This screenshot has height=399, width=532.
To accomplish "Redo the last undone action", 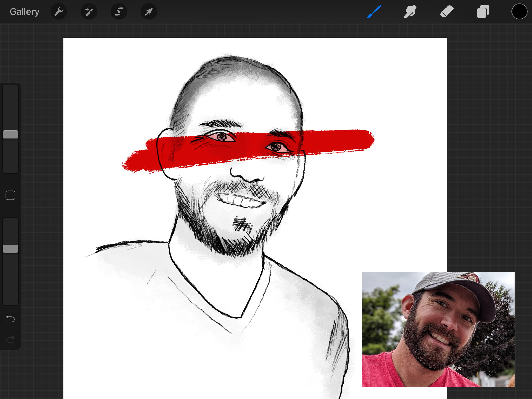I will coord(10,339).
